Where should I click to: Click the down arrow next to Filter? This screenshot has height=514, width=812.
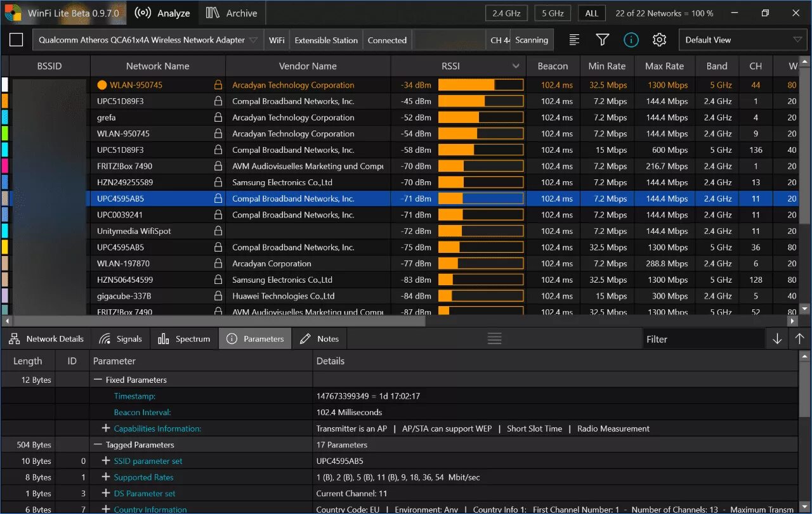[x=777, y=339]
